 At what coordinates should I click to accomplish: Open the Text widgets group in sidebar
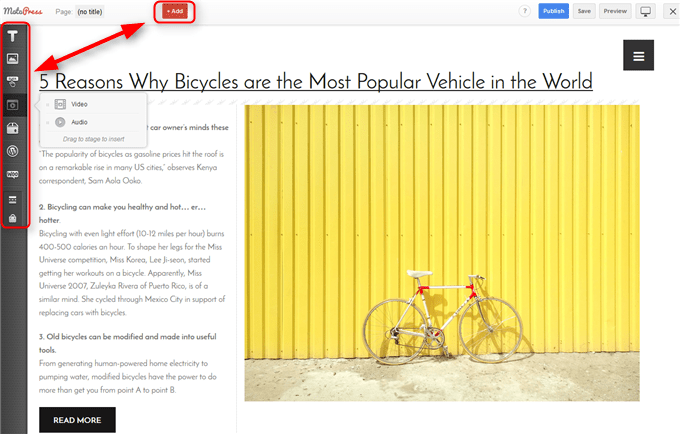[13, 36]
